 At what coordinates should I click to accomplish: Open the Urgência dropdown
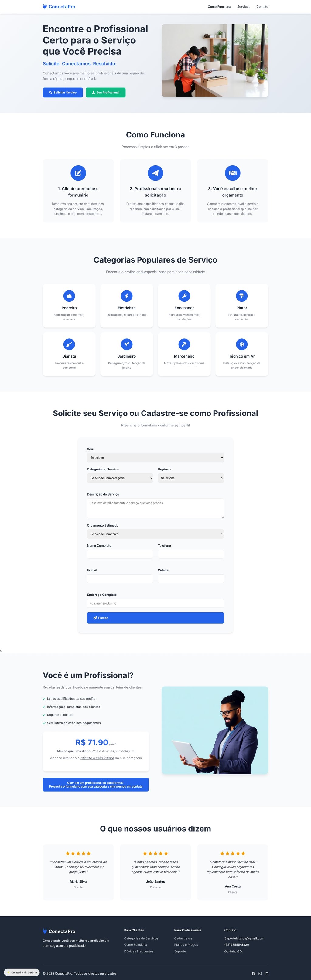coord(191,478)
